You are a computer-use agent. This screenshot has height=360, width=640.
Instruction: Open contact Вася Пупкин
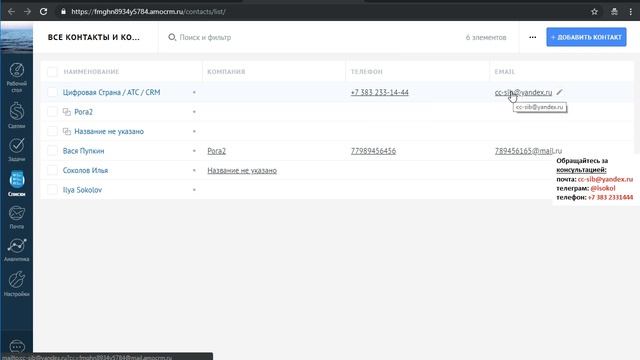[x=84, y=151]
